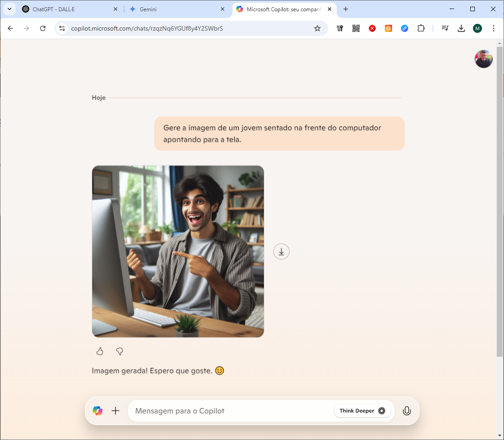Open the Extensions puzzle menu

coord(421,28)
